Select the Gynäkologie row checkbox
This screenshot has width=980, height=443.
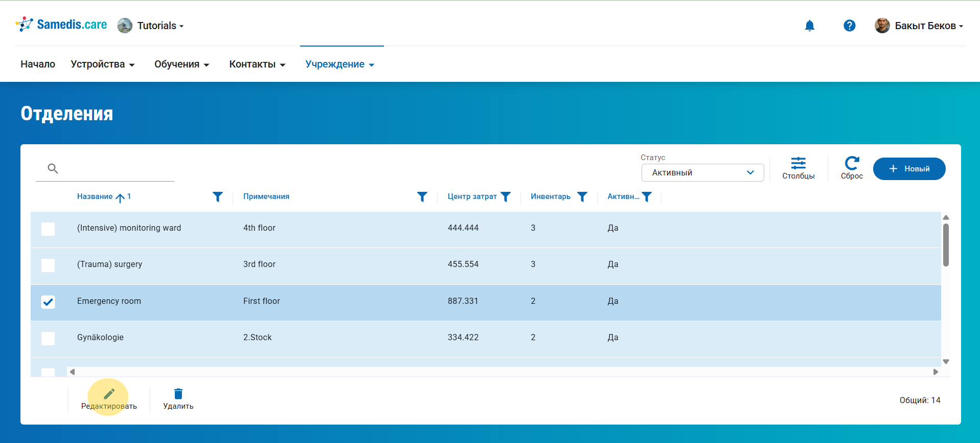(48, 338)
